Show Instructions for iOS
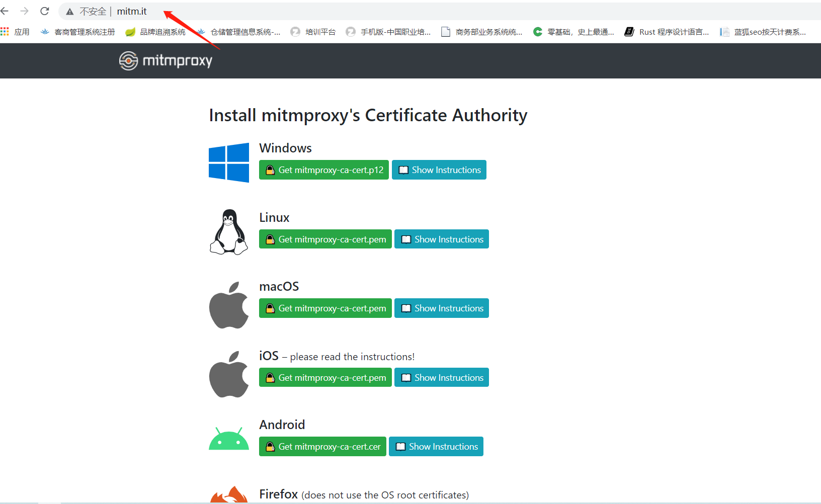 pos(442,378)
